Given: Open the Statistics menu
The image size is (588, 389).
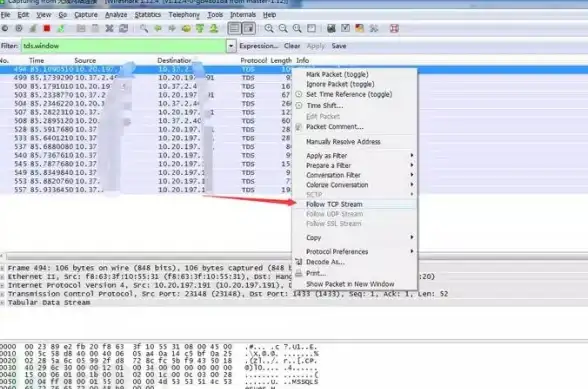Looking at the screenshot, I should pyautogui.click(x=147, y=15).
